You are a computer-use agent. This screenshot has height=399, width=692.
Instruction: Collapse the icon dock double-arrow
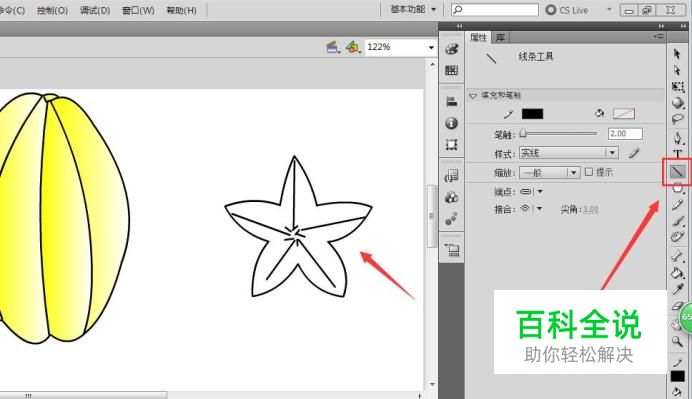pyautogui.click(x=459, y=26)
